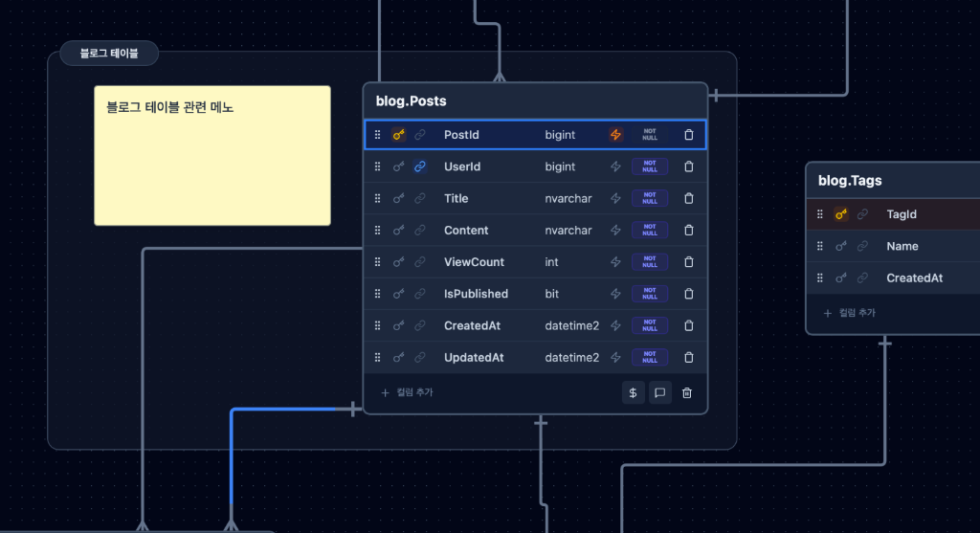Toggle NOT NULL badge on UserId column

pyautogui.click(x=650, y=167)
